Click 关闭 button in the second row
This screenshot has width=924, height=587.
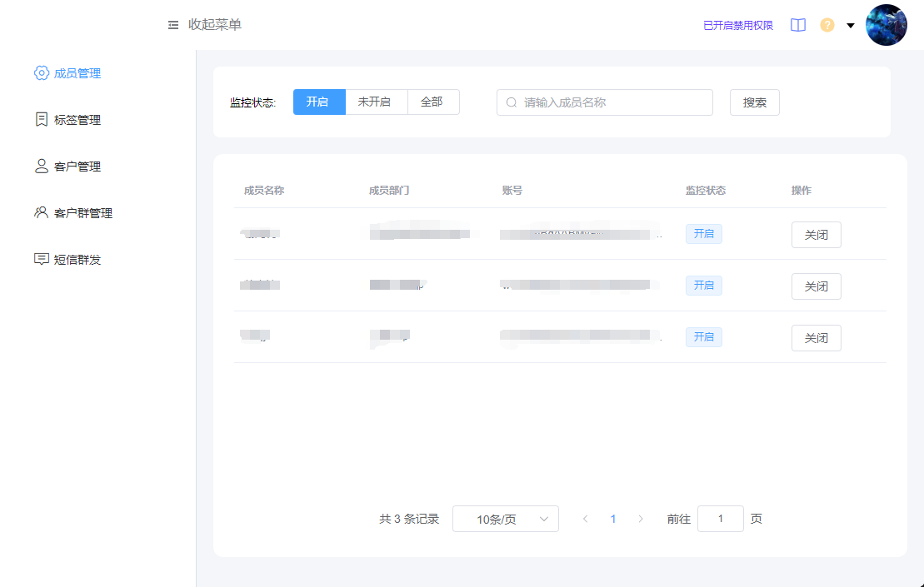(x=817, y=286)
